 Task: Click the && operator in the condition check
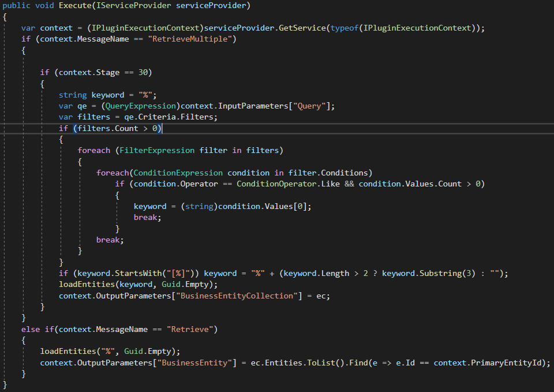point(349,184)
